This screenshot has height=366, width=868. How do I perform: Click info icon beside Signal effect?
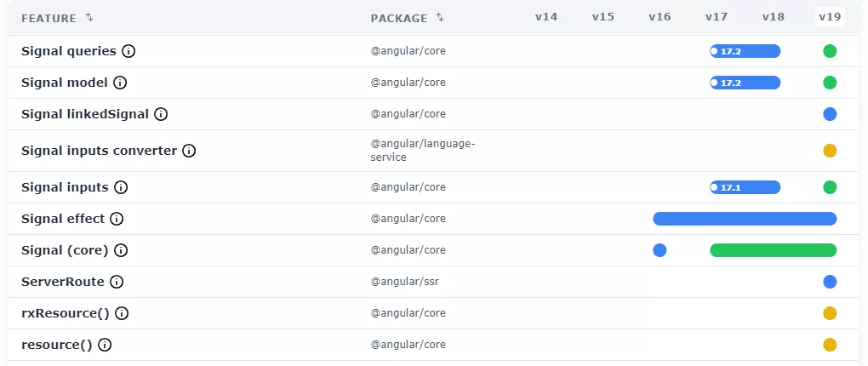click(x=117, y=220)
